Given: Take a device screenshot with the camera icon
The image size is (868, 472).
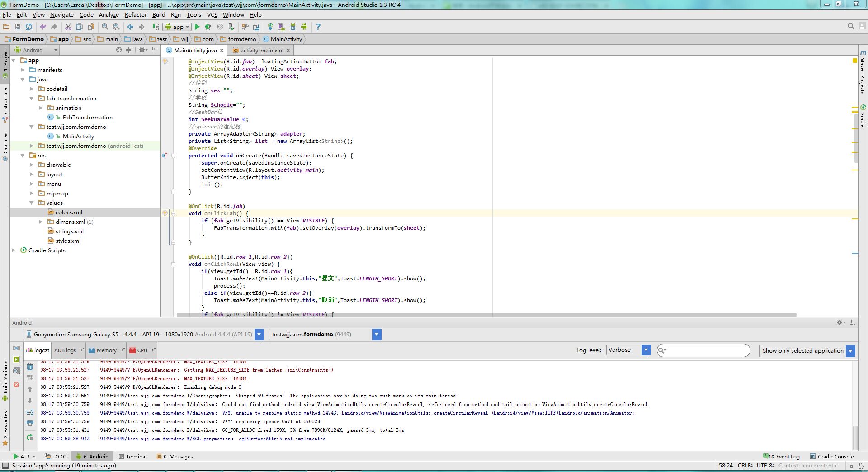Looking at the screenshot, I should [x=16, y=348].
